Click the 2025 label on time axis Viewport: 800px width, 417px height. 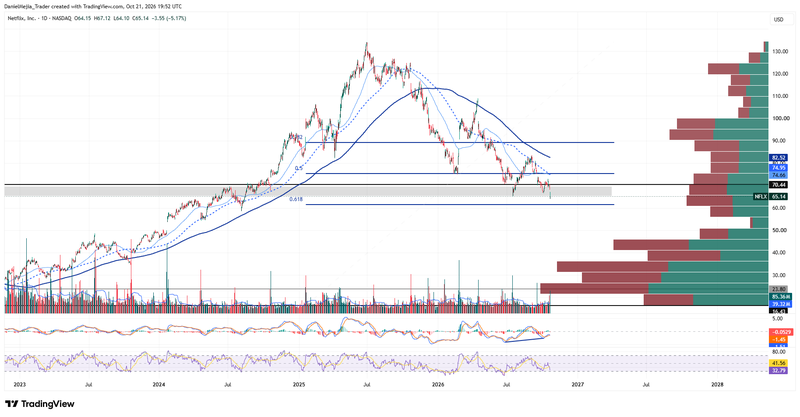[x=298, y=384]
